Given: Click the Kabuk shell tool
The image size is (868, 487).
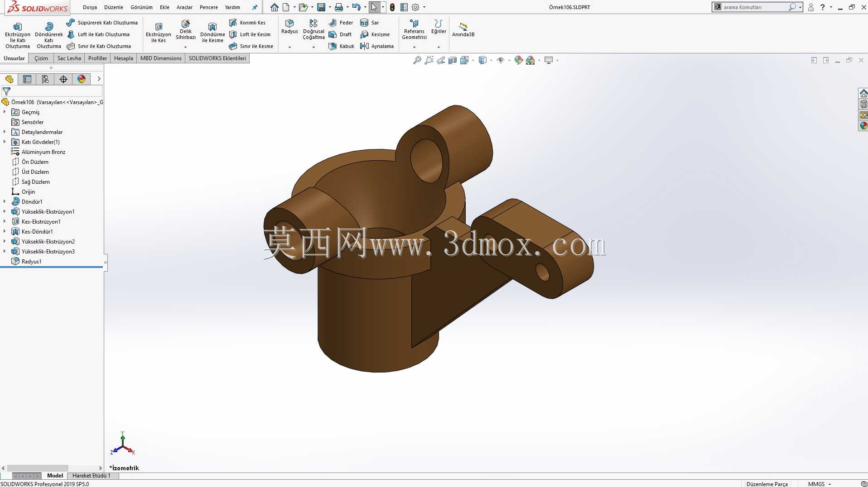Looking at the screenshot, I should (x=342, y=46).
